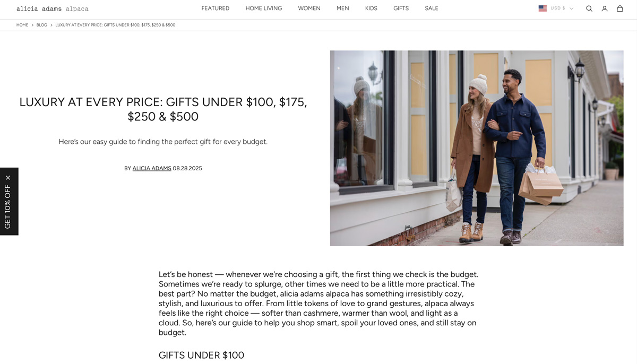Screen dimensions: 637x364
Task: Close the Get 10% Off tab
Action: 8,178
